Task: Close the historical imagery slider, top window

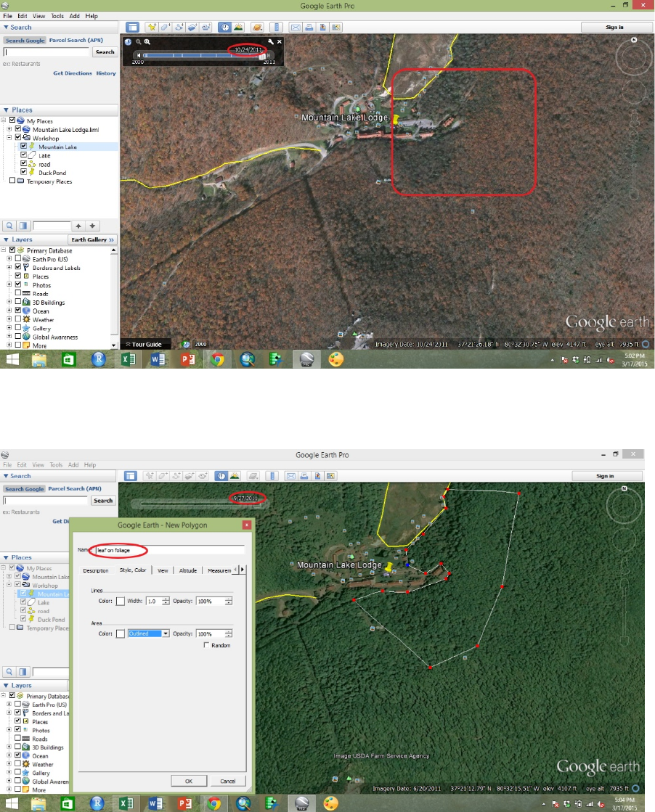Action: click(280, 42)
